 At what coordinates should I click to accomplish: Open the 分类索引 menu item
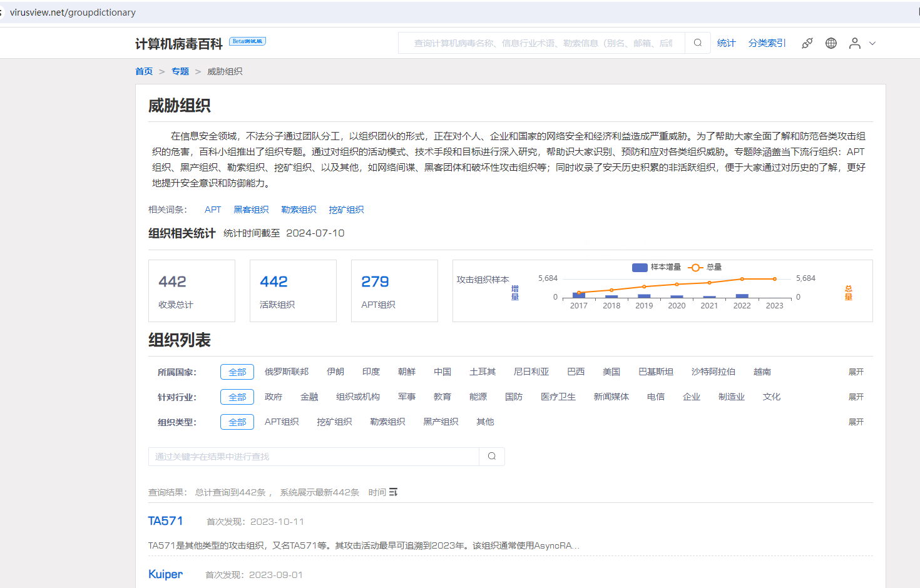tap(767, 43)
